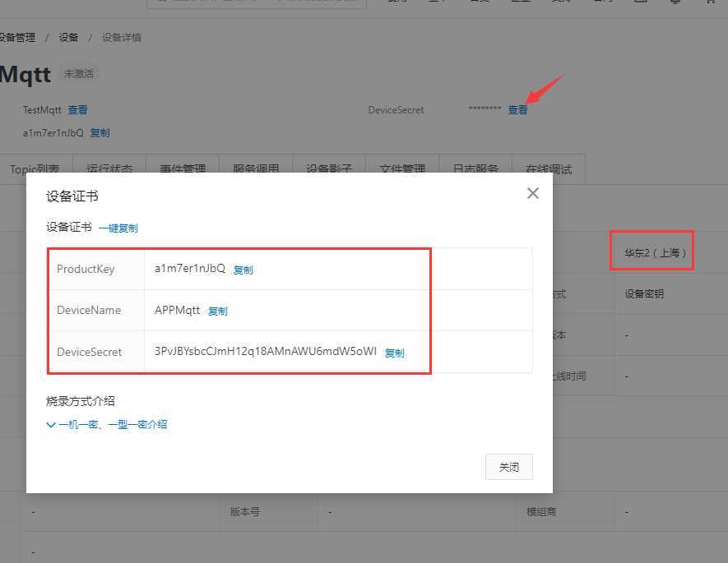Viewport: 728px width, 563px height.
Task: Open the 设备影子 tab
Action: coord(329,168)
